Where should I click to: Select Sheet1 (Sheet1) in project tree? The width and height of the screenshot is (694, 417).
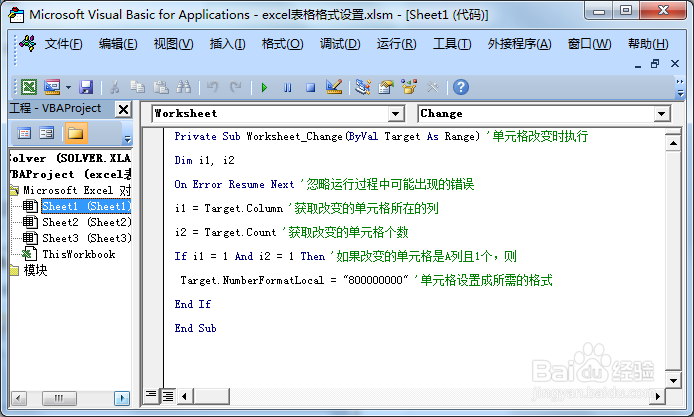click(x=86, y=206)
